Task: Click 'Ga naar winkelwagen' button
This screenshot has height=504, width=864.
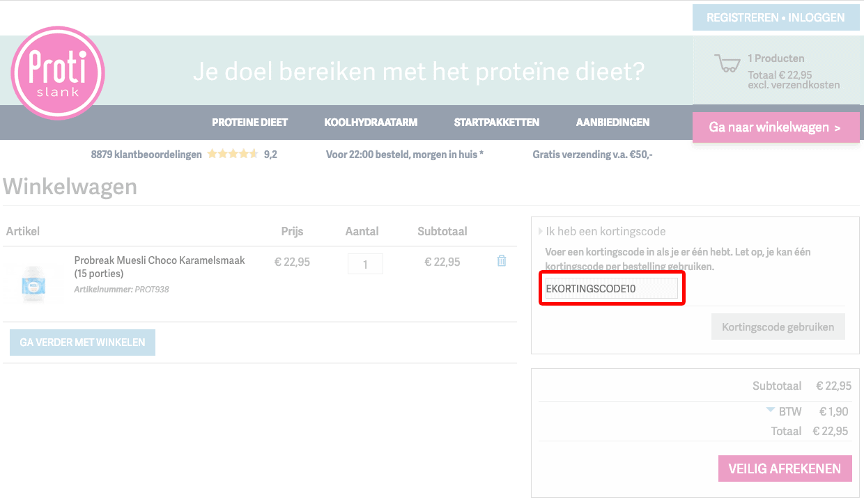Action: click(x=776, y=127)
